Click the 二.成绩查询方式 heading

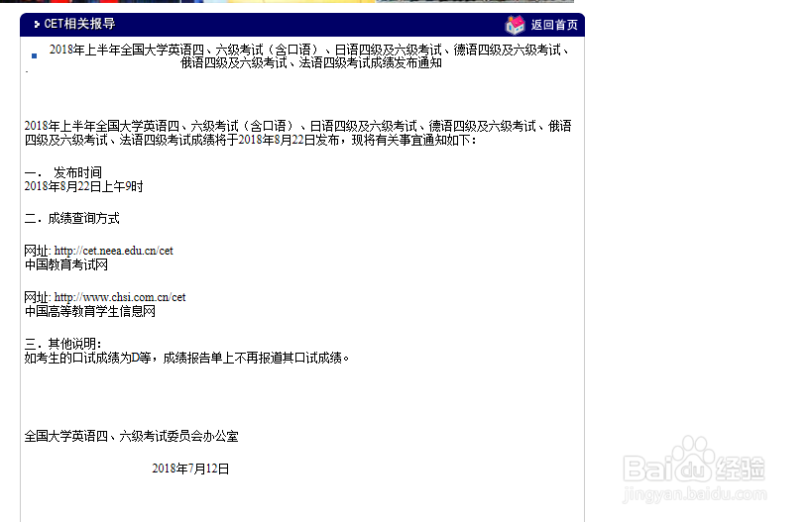tap(72, 218)
